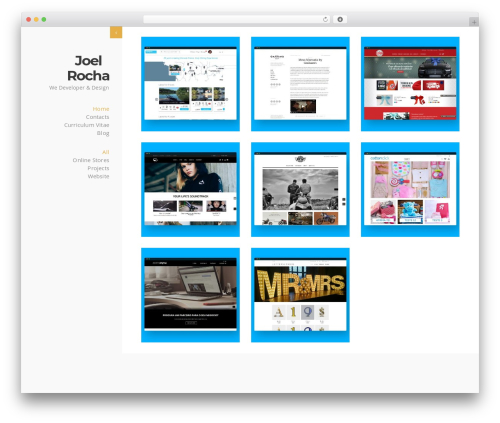Open the black-and-white motorcycle site thumbnail

point(300,189)
